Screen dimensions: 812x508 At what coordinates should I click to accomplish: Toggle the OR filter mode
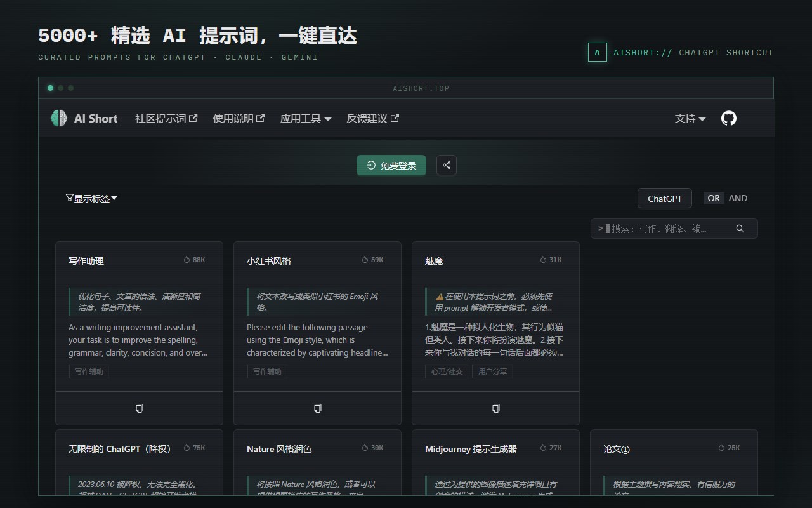(x=714, y=198)
